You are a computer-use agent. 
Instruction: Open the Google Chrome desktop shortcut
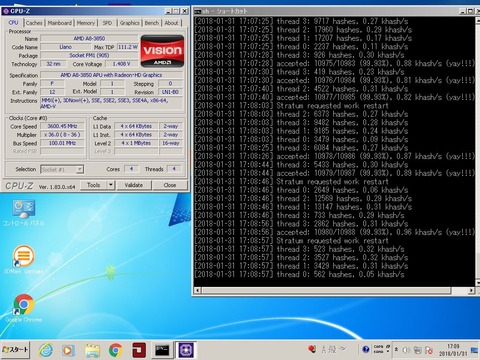23,308
